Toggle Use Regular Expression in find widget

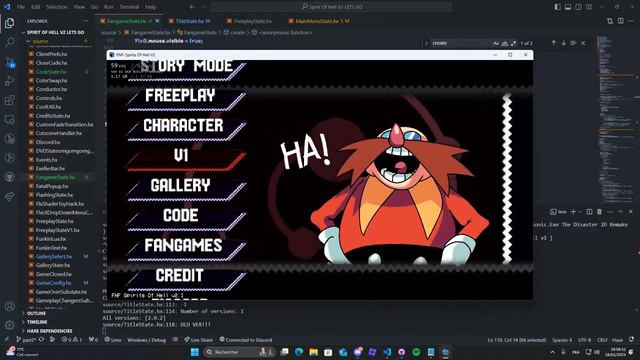(x=513, y=43)
